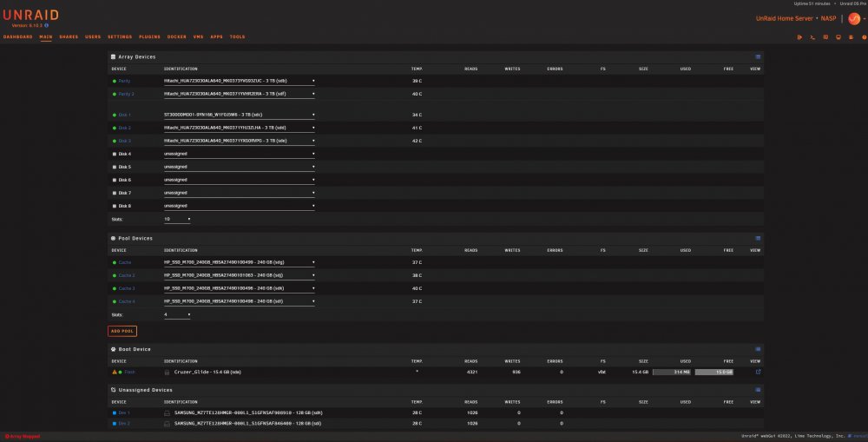Click the green status dot for Disk 1

[x=115, y=115]
